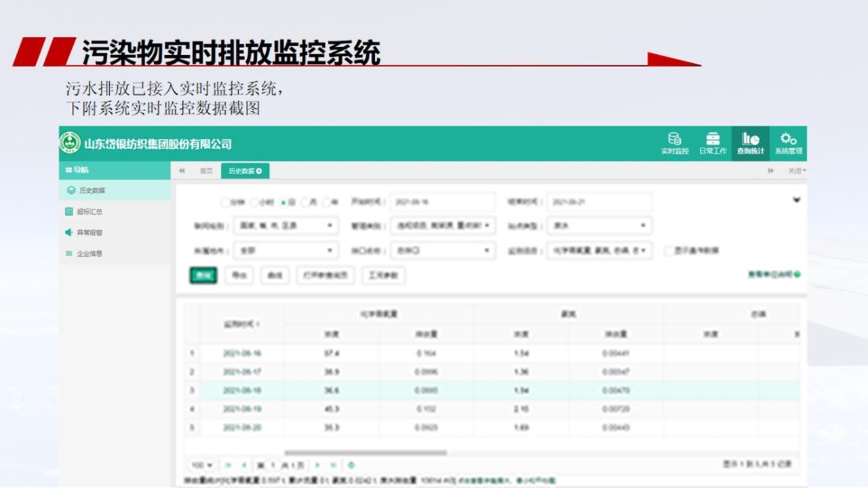Open the 日常工作 daily work icon
This screenshot has height=488, width=868.
712,139
